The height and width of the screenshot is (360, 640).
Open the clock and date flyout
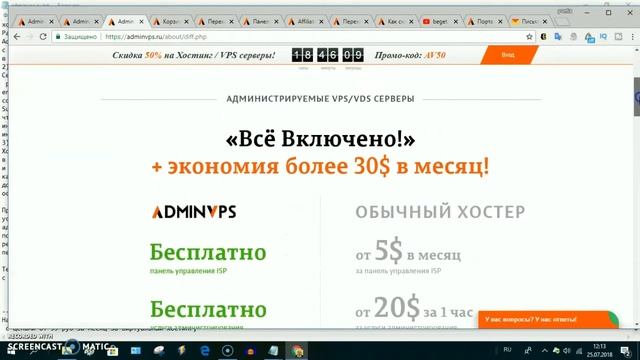pyautogui.click(x=600, y=351)
